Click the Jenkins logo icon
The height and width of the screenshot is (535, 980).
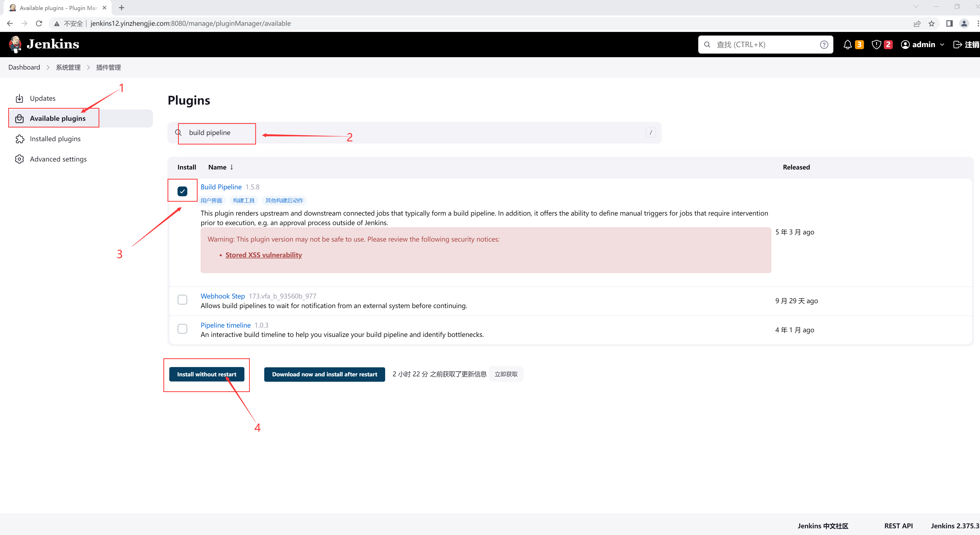[15, 44]
